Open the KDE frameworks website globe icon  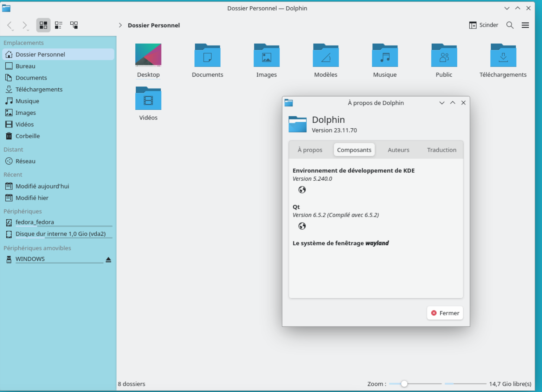[x=302, y=190]
